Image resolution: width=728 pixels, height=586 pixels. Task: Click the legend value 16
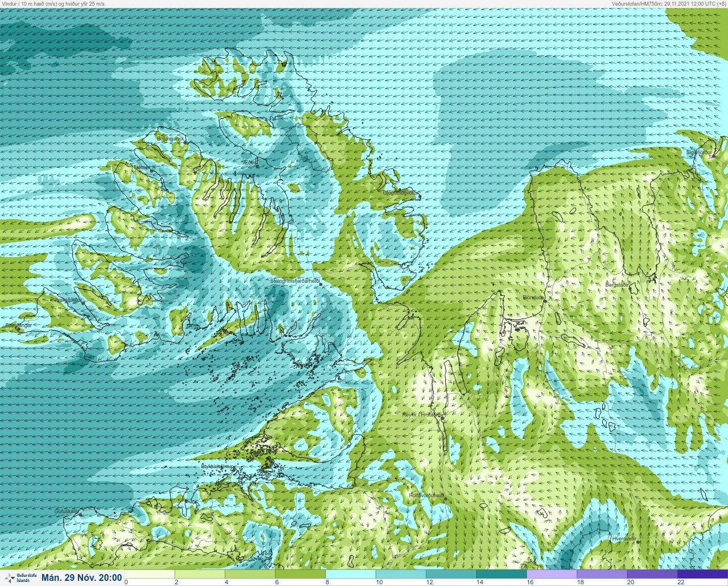coord(530,582)
